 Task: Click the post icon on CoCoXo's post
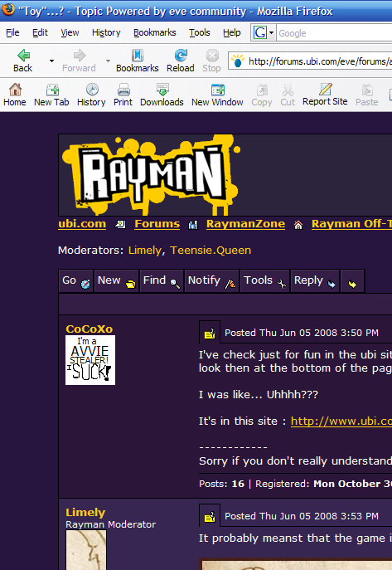pos(210,333)
